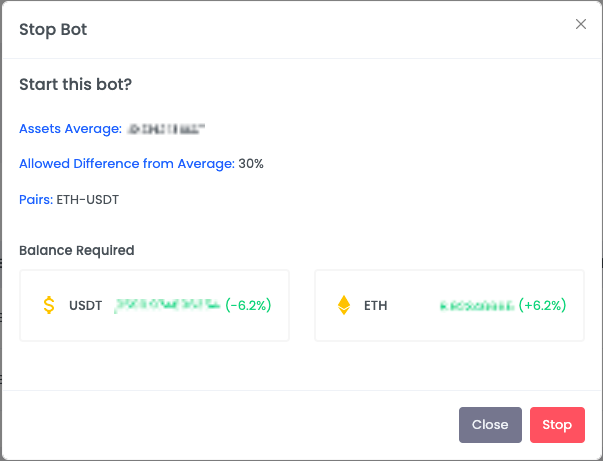Click the blurred Assets Average value
The height and width of the screenshot is (461, 603).
[x=166, y=129]
